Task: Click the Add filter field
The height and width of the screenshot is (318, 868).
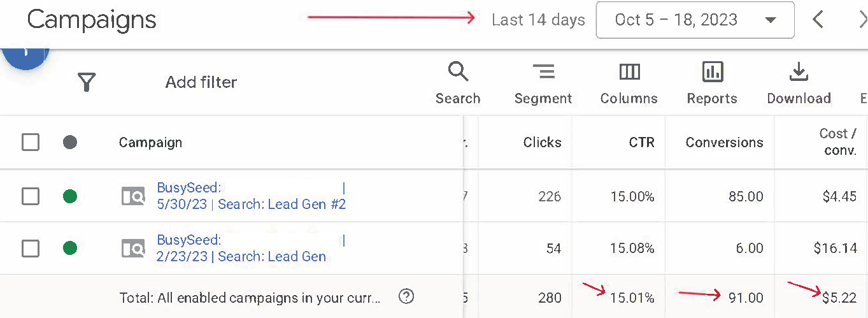Action: click(x=201, y=82)
